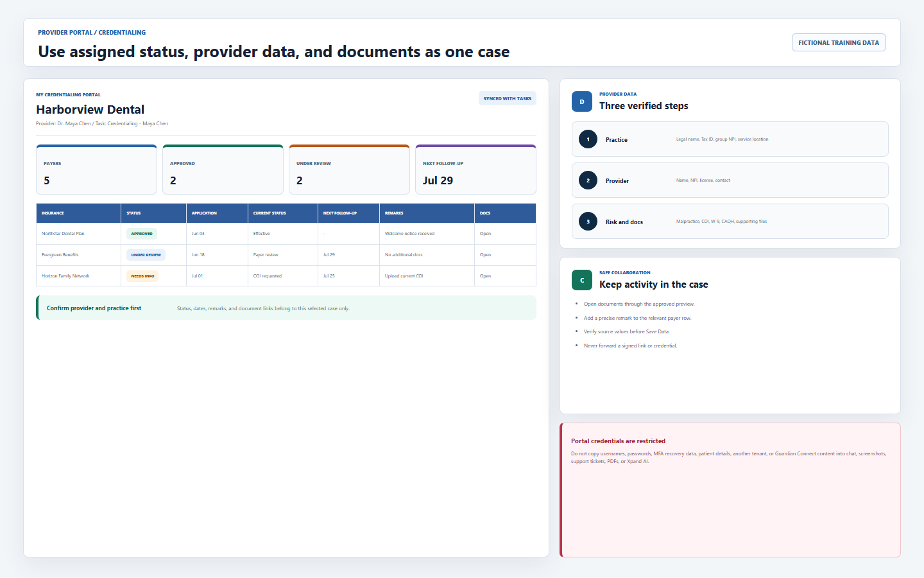The image size is (924, 578).
Task: Click the Jul 01 application date
Action: pos(197,276)
